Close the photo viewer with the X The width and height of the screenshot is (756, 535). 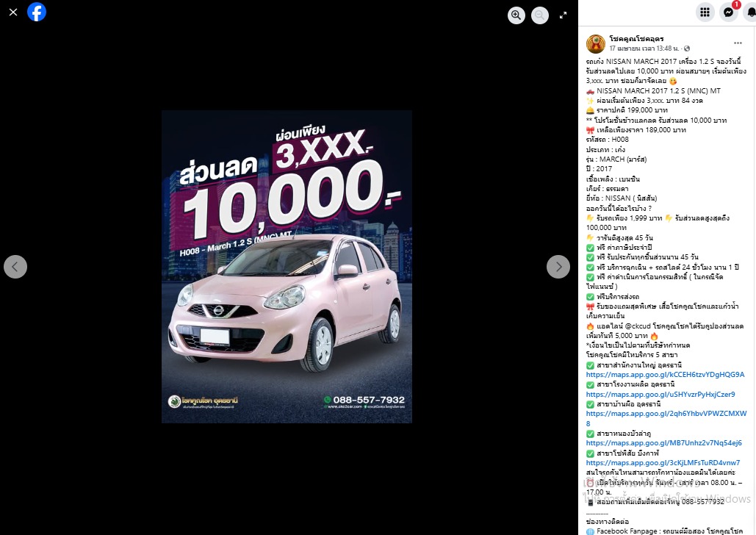pyautogui.click(x=13, y=12)
